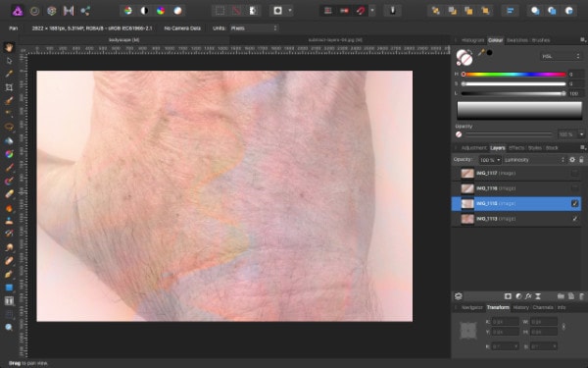This screenshot has width=588, height=368.
Task: Open the Adjustment panel tab
Action: point(474,148)
